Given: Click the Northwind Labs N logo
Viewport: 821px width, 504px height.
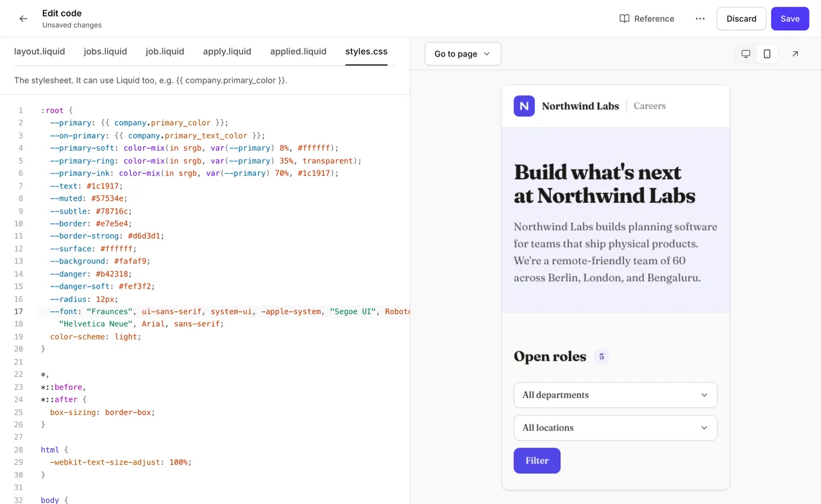Looking at the screenshot, I should tap(524, 106).
